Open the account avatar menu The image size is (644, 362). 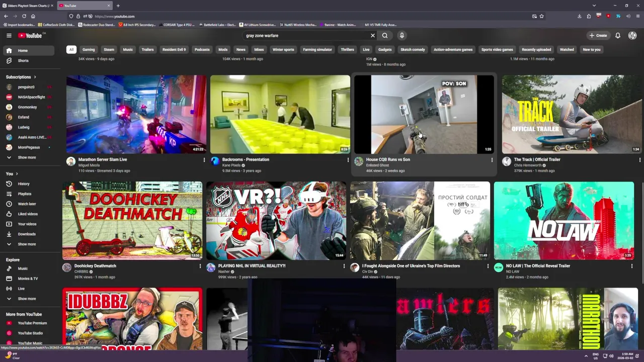click(x=632, y=36)
